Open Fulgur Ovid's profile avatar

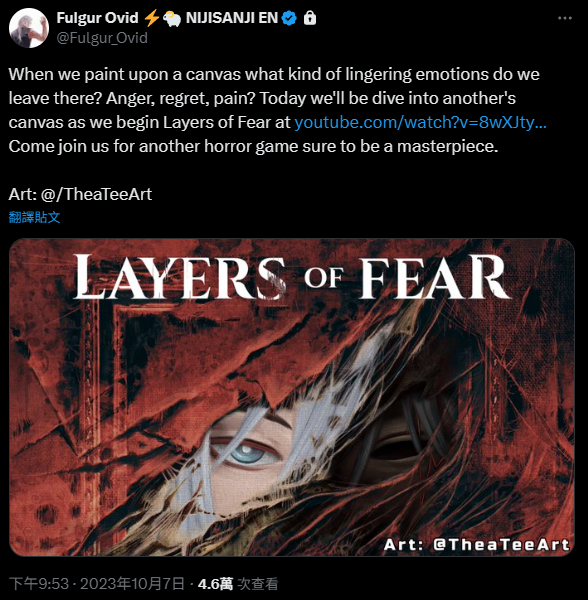(29, 28)
